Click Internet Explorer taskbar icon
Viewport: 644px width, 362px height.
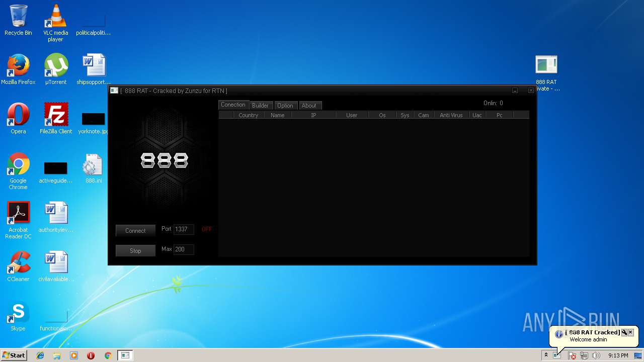tap(40, 355)
